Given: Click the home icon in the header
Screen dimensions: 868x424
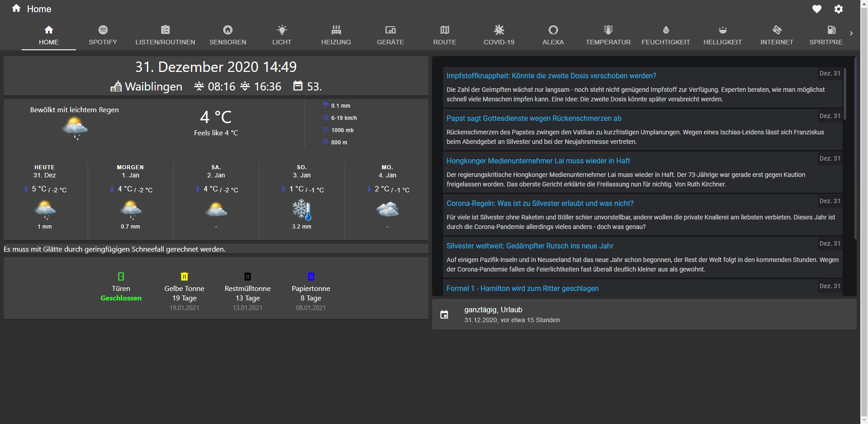Looking at the screenshot, I should (x=16, y=9).
